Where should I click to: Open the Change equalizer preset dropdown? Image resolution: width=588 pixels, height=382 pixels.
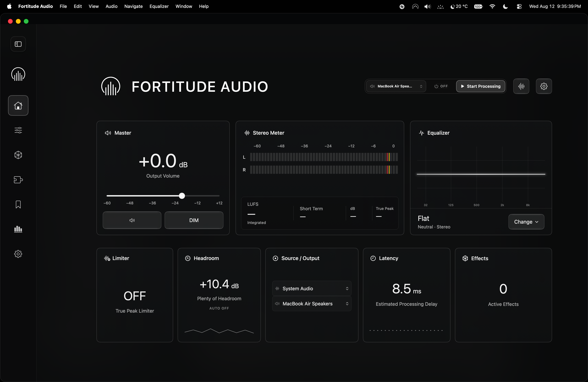coord(526,222)
